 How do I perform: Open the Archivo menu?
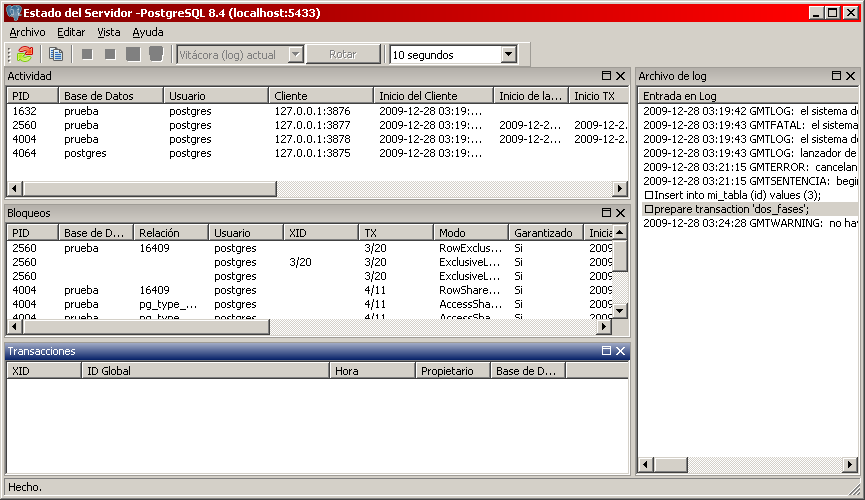tap(27, 32)
